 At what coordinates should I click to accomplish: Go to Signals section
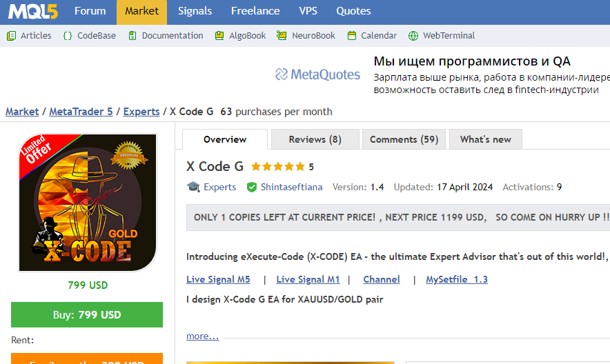point(195,11)
